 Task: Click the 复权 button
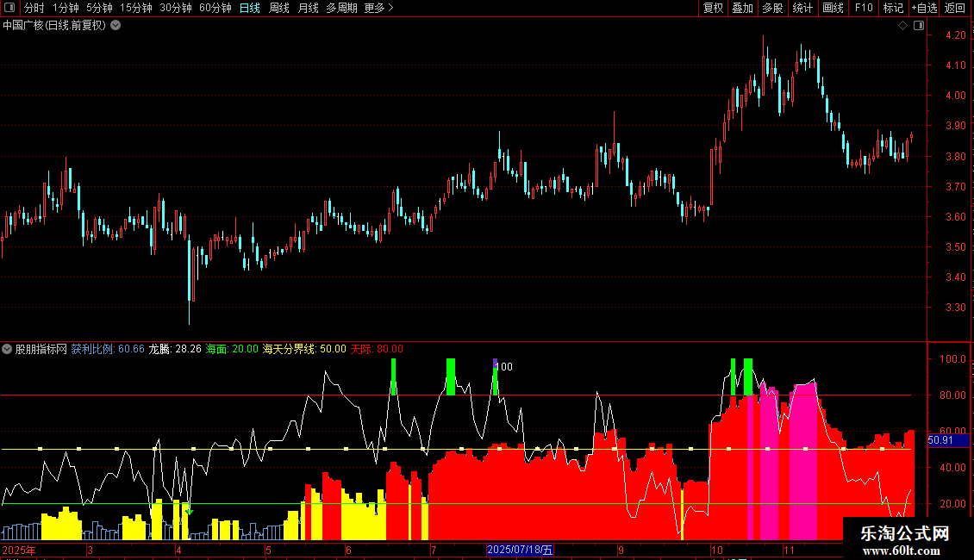point(713,8)
